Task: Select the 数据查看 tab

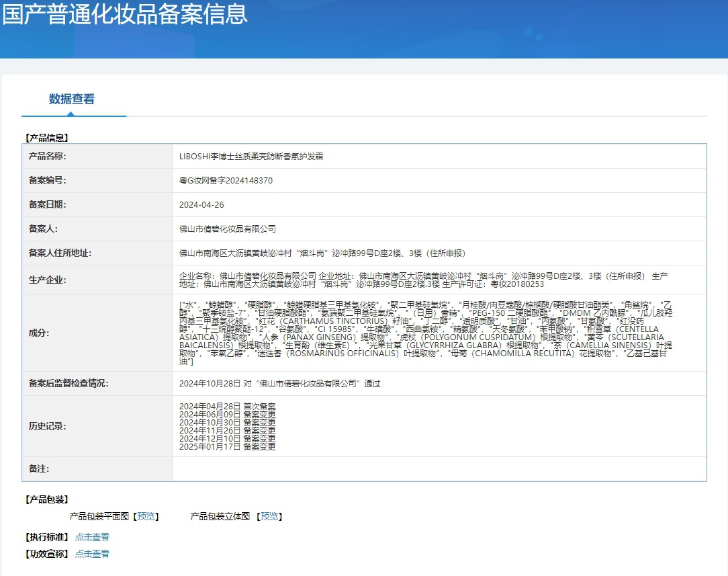Action: point(72,99)
